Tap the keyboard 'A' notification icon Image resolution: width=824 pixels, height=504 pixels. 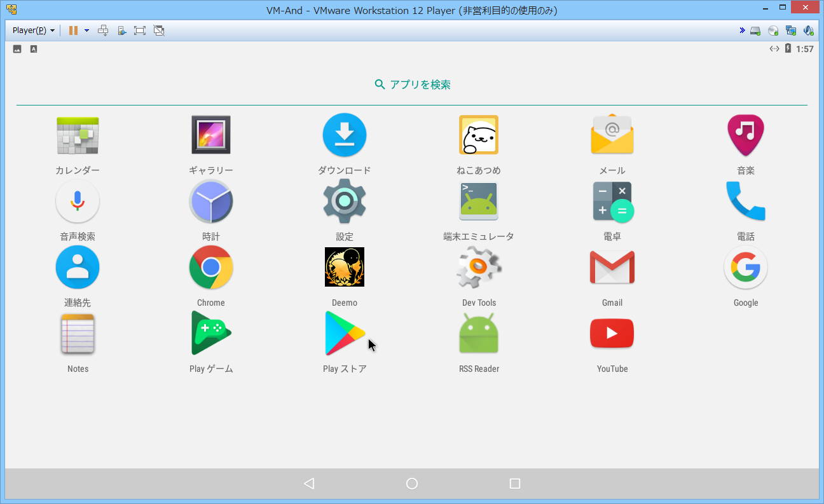coord(34,49)
